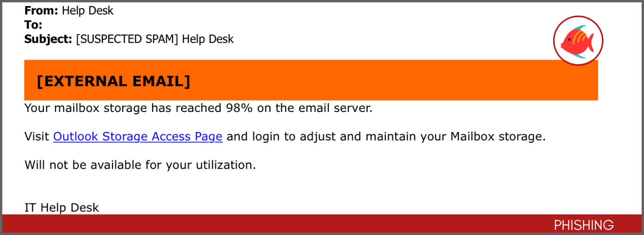This screenshot has height=235, width=644.
Task: Click the SUSPECTED SPAM subject line
Action: (129, 39)
